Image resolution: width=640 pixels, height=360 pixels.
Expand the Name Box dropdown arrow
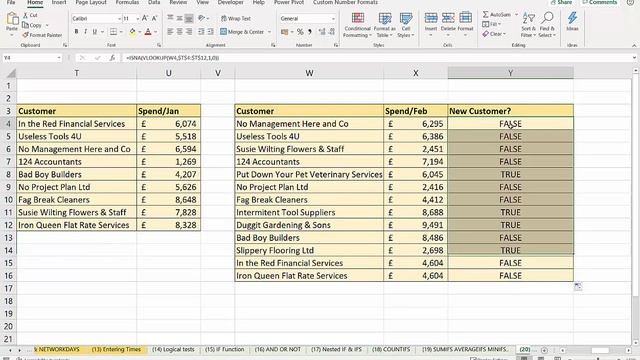coord(59,58)
